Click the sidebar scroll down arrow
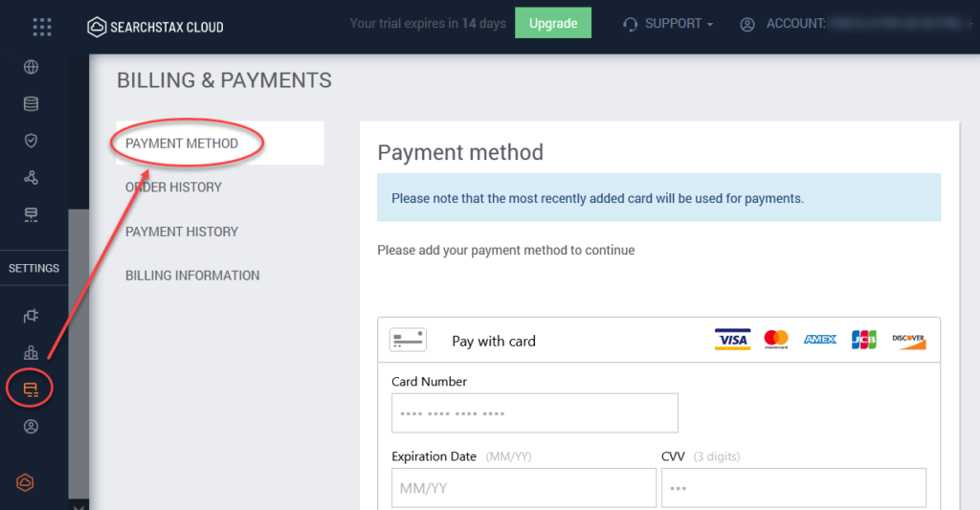The image size is (980, 510). point(78,505)
